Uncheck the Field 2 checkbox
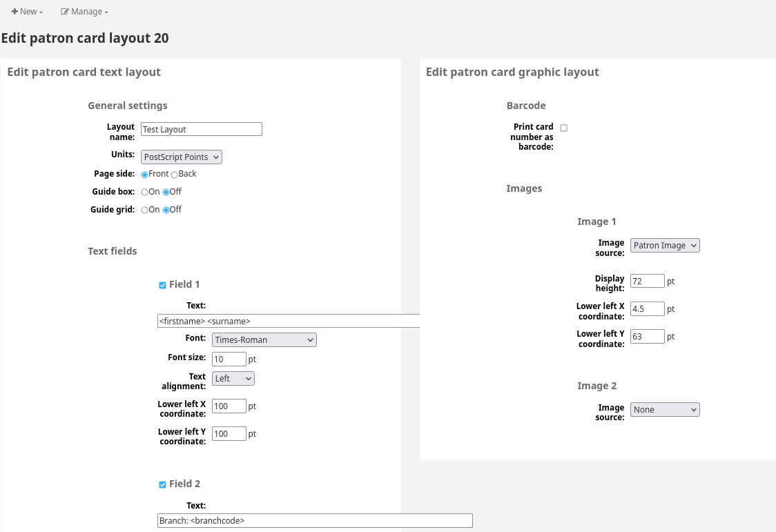This screenshot has width=776, height=532. click(x=162, y=484)
